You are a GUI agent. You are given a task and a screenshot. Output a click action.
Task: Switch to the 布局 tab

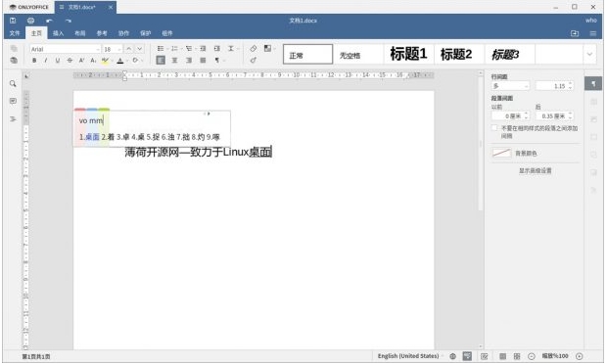(80, 33)
